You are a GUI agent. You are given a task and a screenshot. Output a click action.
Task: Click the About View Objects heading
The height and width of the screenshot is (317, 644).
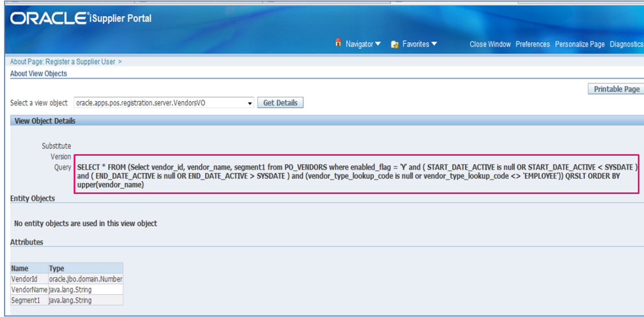click(x=38, y=74)
